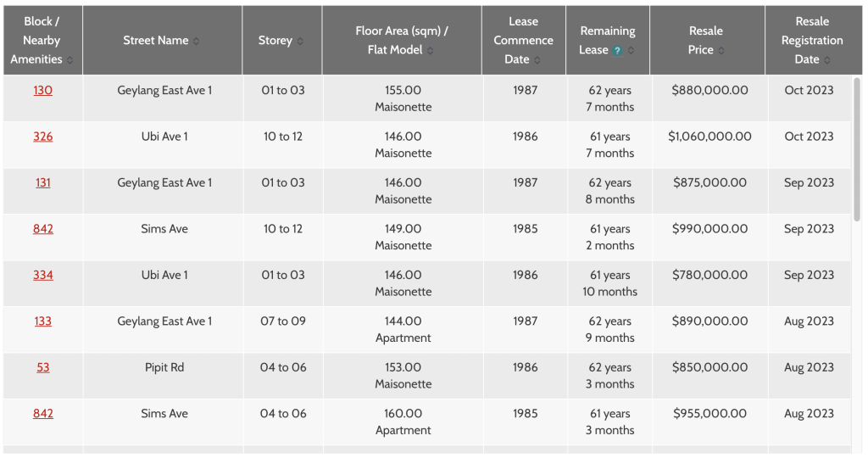This screenshot has height=458, width=868.
Task: Open block 131 amenities link
Action: tap(42, 182)
